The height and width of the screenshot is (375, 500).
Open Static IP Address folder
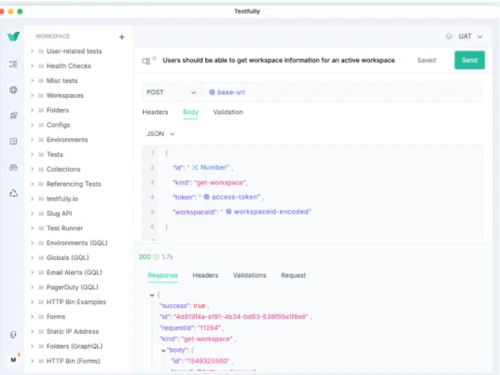73,331
